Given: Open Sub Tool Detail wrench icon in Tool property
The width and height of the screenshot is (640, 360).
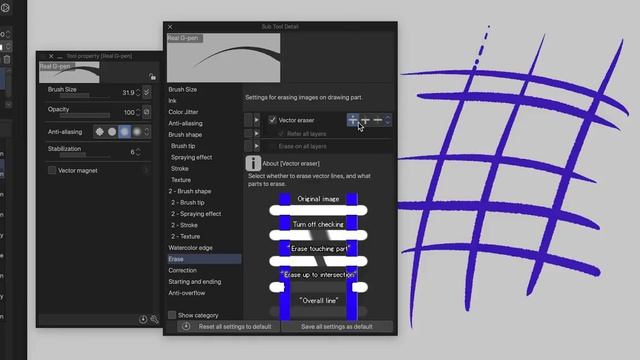Looking at the screenshot, I should click(154, 320).
